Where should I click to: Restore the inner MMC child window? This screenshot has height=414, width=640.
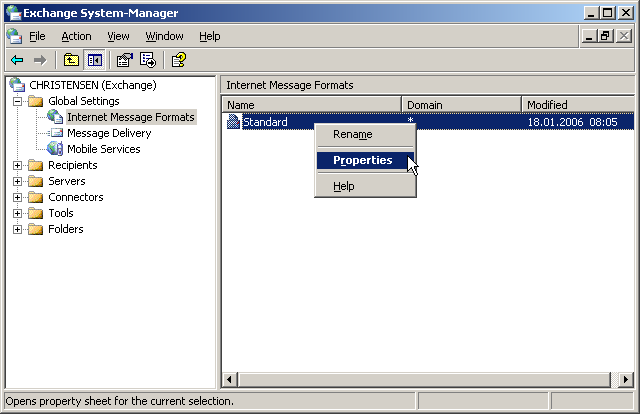pyautogui.click(x=606, y=36)
